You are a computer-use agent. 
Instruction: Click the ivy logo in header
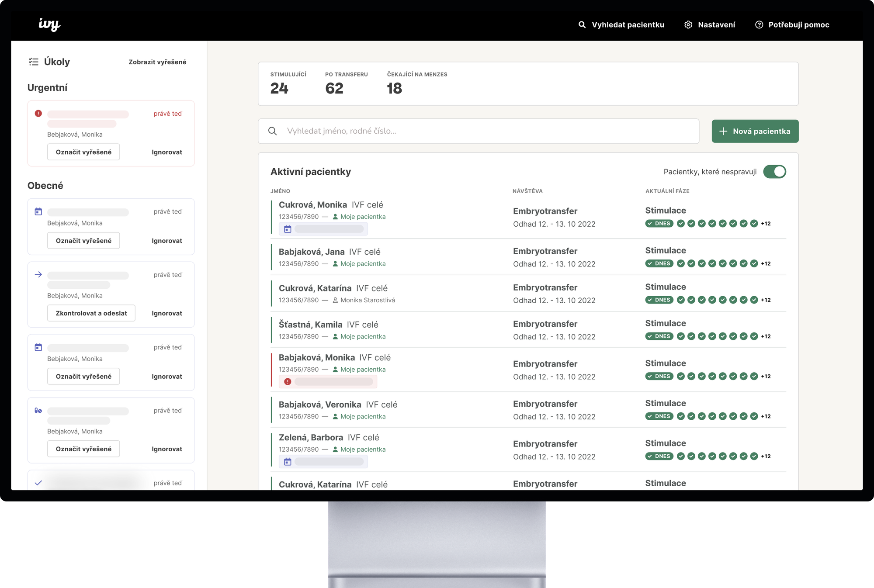(x=49, y=24)
